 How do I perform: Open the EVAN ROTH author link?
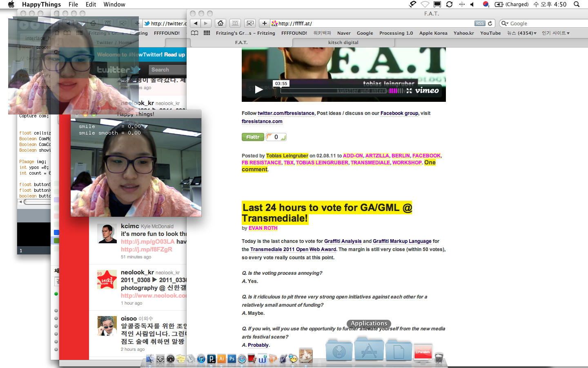263,228
